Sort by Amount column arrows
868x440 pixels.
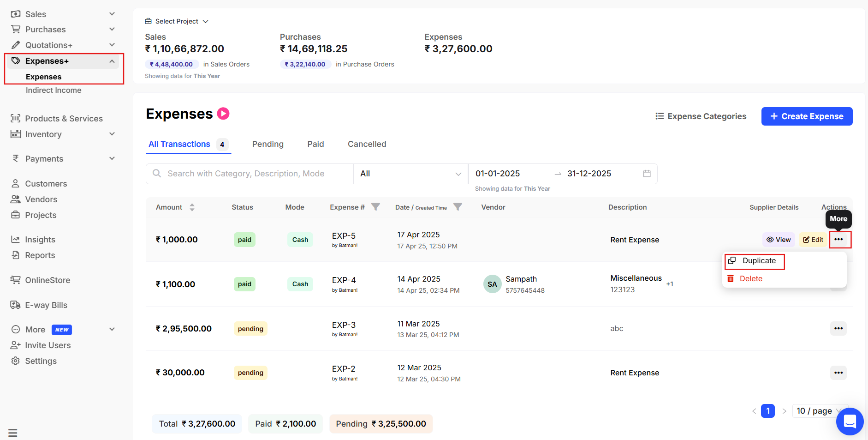[192, 207]
